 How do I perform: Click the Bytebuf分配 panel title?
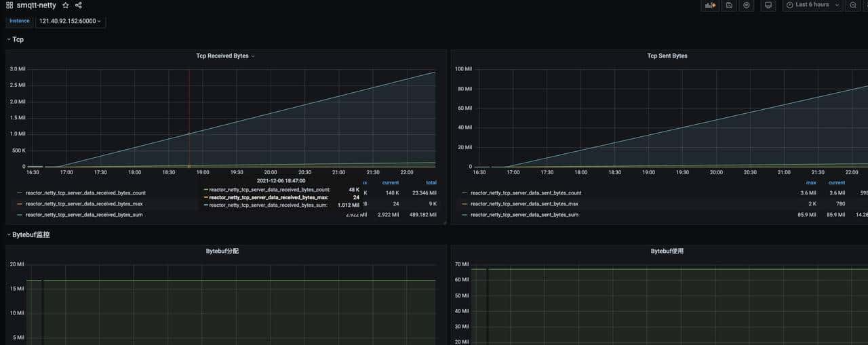coord(222,251)
